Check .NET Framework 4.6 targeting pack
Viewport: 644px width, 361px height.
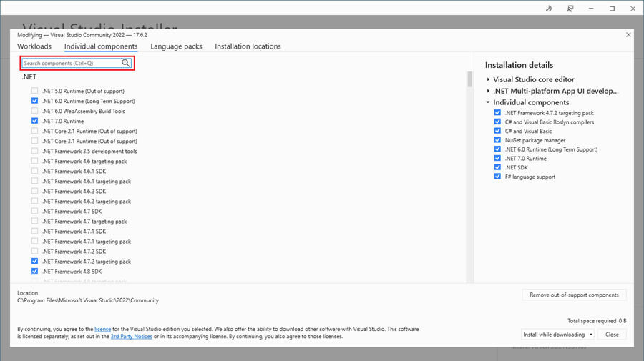point(34,161)
